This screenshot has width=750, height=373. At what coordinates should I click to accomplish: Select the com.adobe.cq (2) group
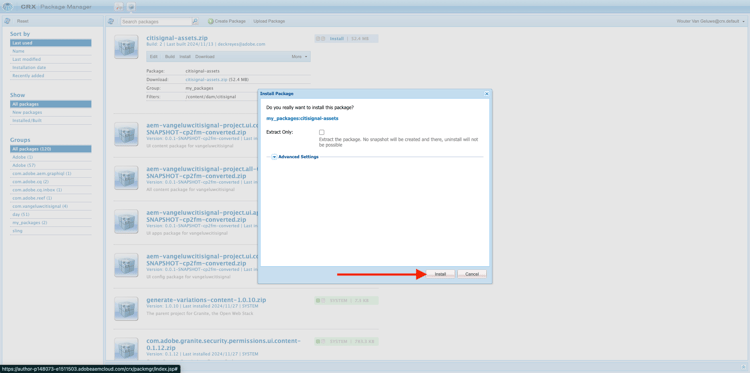pos(51,182)
